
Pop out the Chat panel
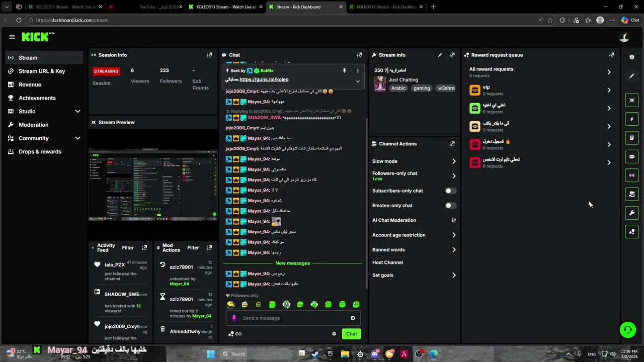[359, 55]
